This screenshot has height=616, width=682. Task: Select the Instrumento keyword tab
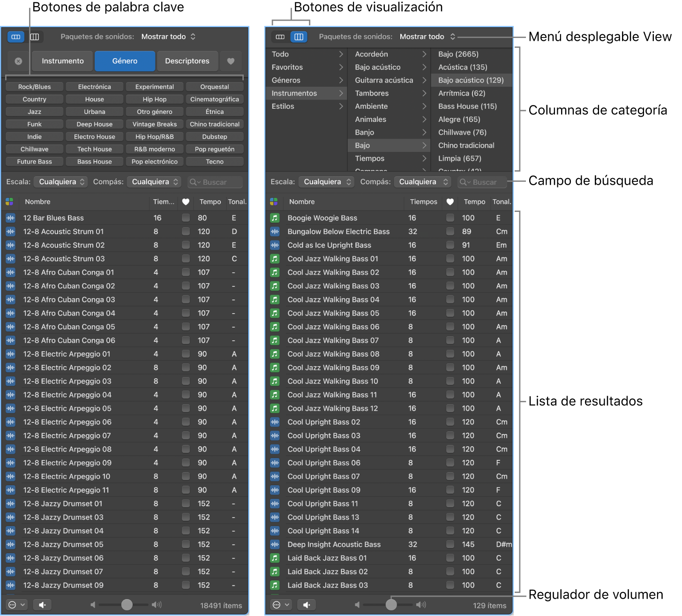click(62, 61)
